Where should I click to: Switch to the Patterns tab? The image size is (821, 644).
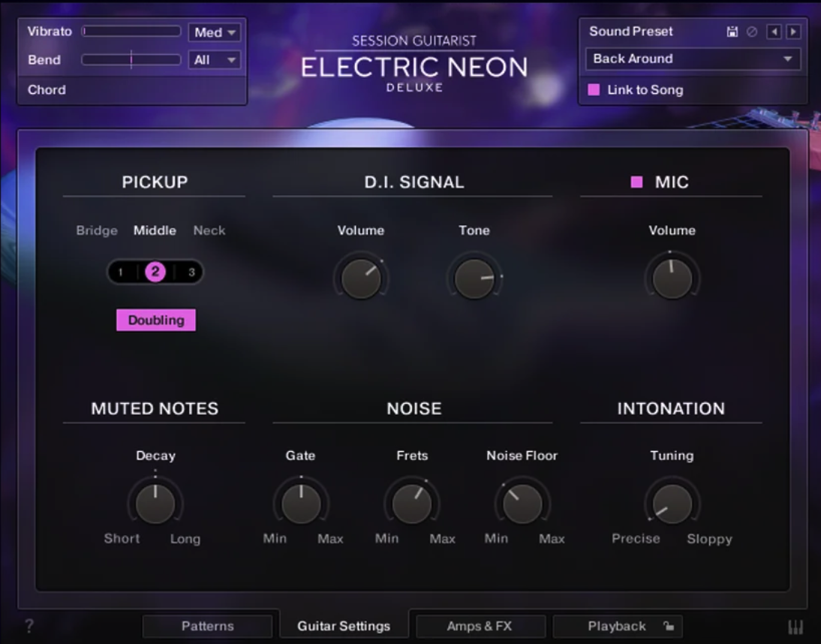point(207,626)
